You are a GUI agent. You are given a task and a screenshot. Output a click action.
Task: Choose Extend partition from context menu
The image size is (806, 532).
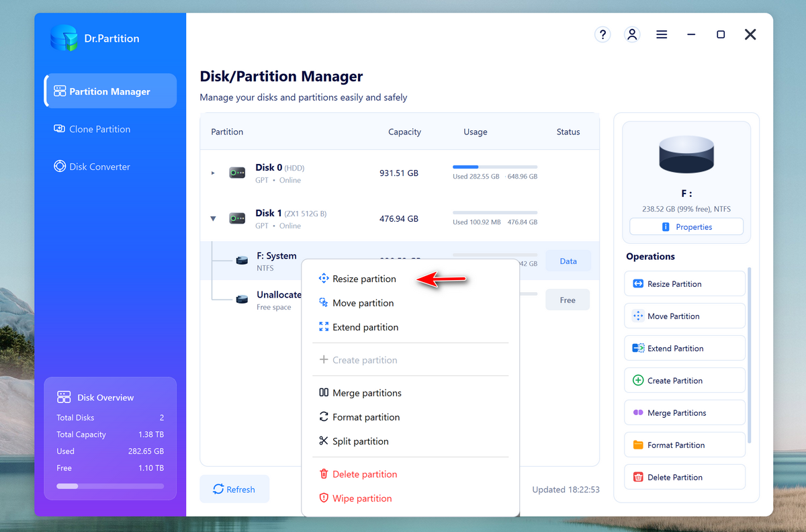(x=410, y=327)
